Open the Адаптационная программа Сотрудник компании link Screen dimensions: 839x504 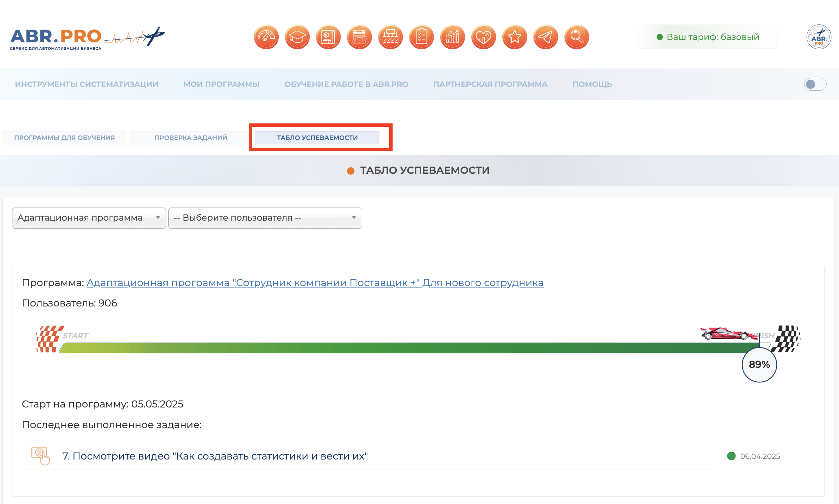click(315, 283)
